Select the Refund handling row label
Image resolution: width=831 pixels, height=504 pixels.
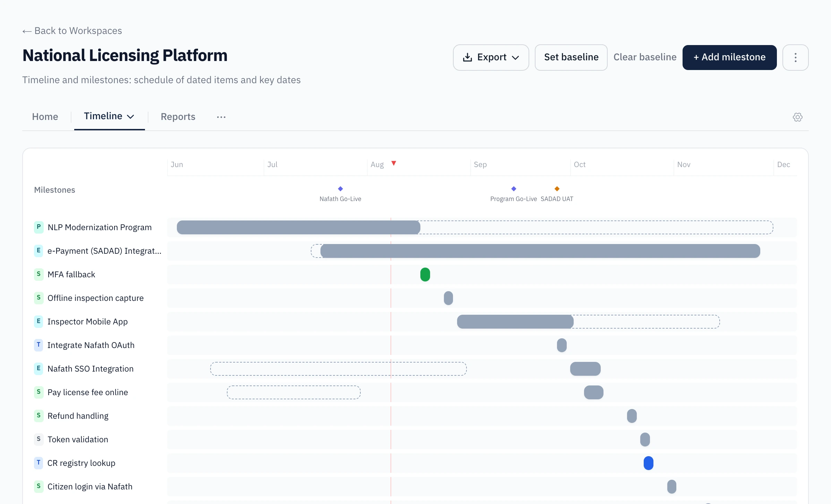[x=78, y=416]
